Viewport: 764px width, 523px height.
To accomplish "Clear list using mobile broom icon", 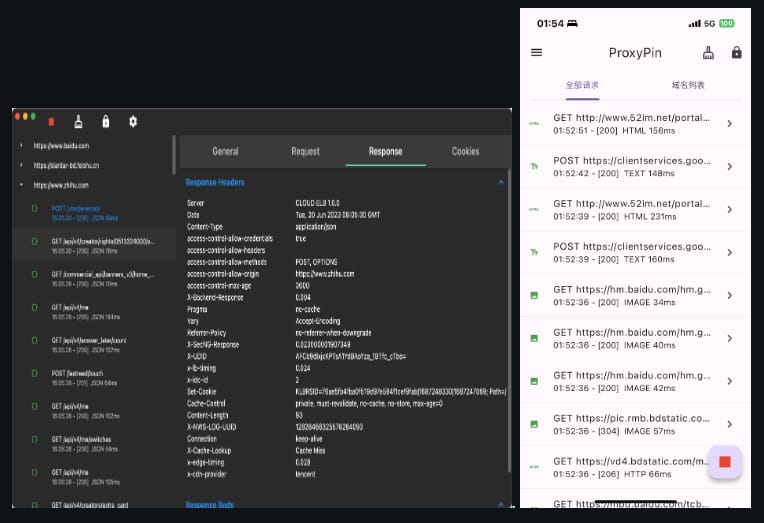I will (708, 53).
